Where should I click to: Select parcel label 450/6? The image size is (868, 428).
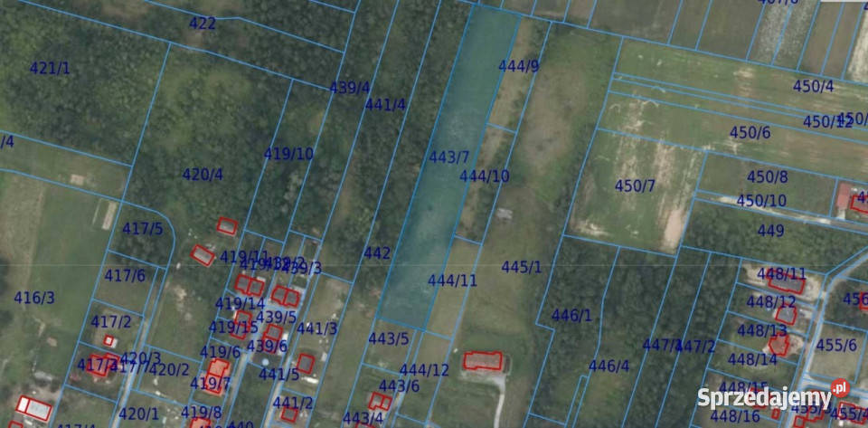(750, 132)
